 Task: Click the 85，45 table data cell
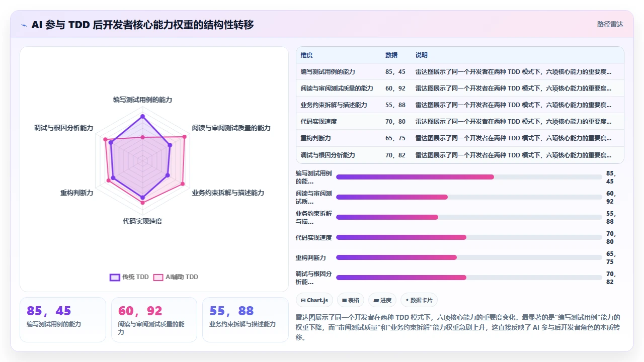(x=395, y=72)
